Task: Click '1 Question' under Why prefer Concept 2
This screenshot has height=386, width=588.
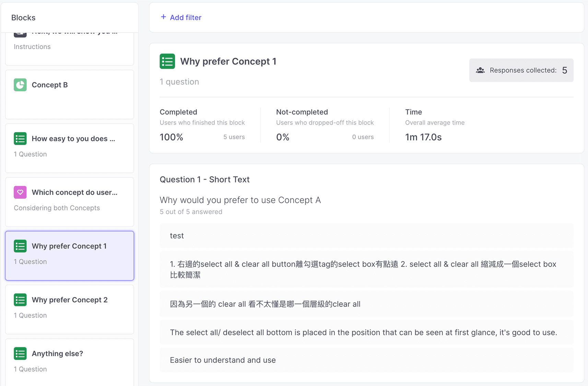Action: pyautogui.click(x=30, y=315)
